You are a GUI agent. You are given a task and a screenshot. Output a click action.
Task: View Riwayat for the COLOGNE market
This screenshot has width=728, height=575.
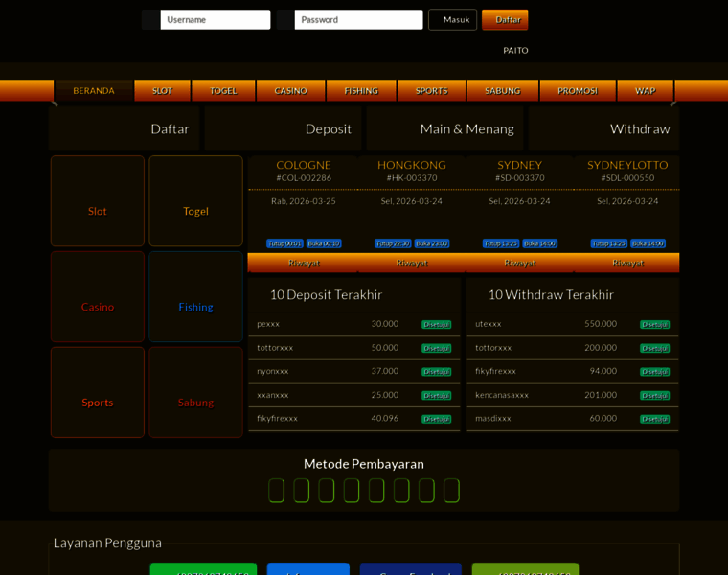[x=303, y=263]
